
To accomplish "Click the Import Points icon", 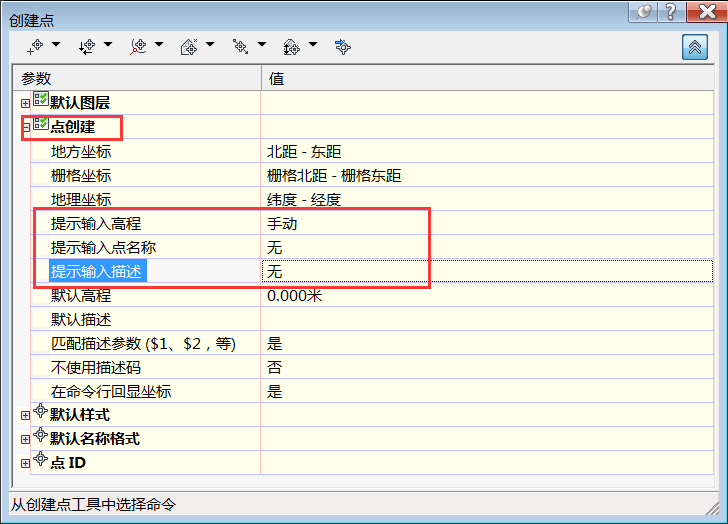I will tap(343, 47).
